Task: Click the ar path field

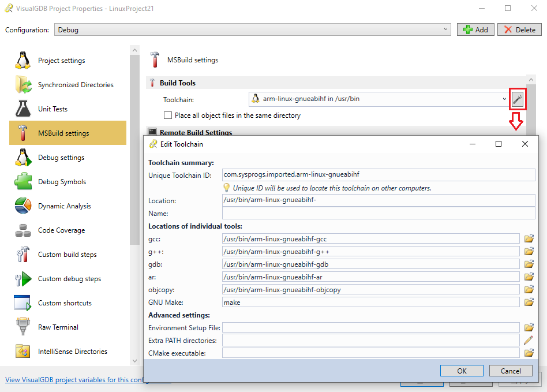Action: point(371,277)
